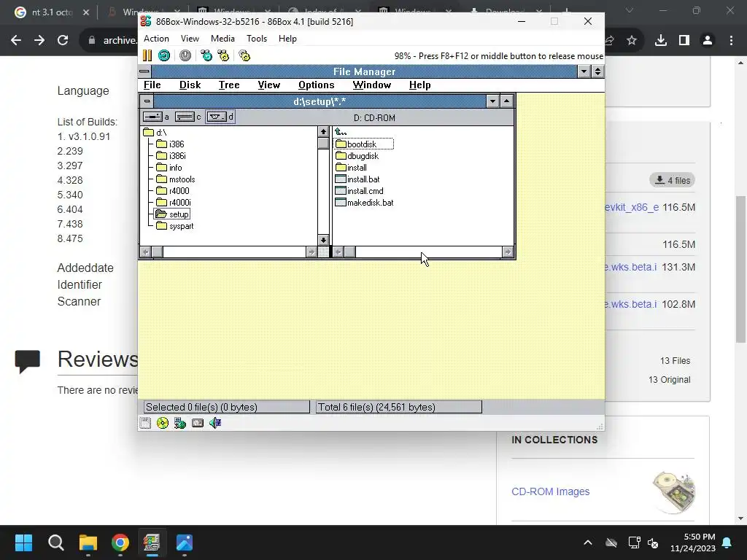Open 86Box machine settings icon
747x560 pixels.
click(244, 55)
